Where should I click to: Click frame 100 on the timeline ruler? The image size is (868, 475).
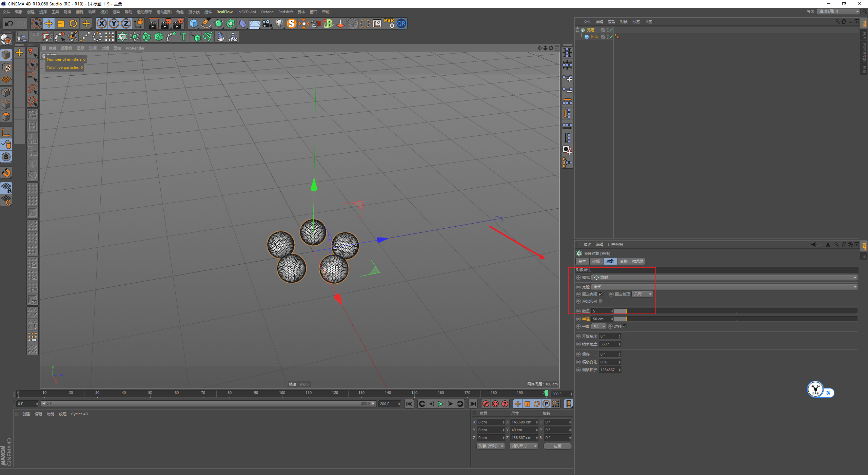pos(282,393)
